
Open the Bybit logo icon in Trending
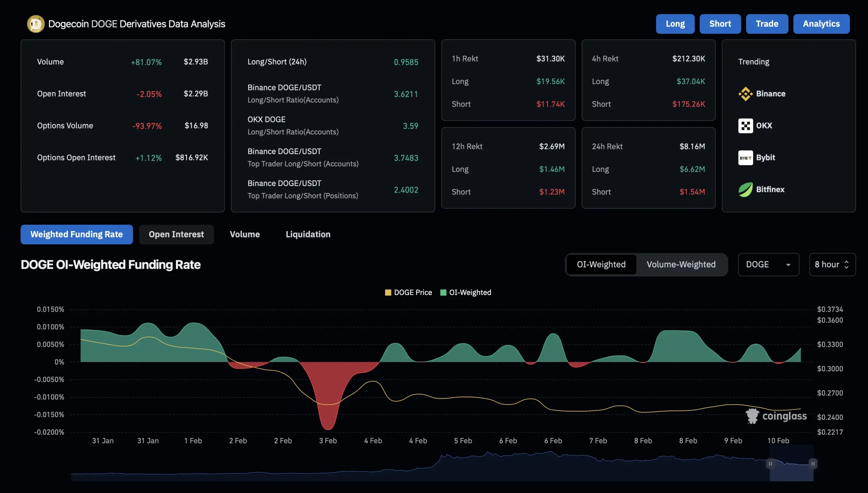pyautogui.click(x=745, y=158)
